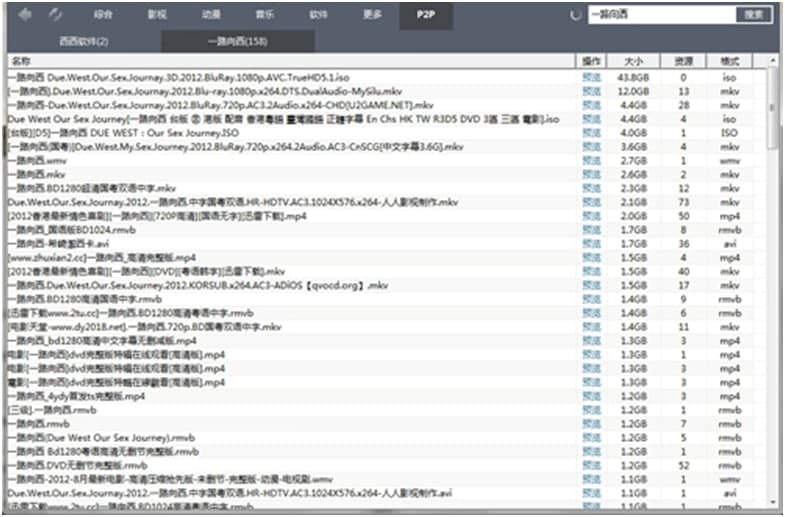Viewport: 785px width, 517px height.
Task: Click the 操作 column header
Action: 591,61
